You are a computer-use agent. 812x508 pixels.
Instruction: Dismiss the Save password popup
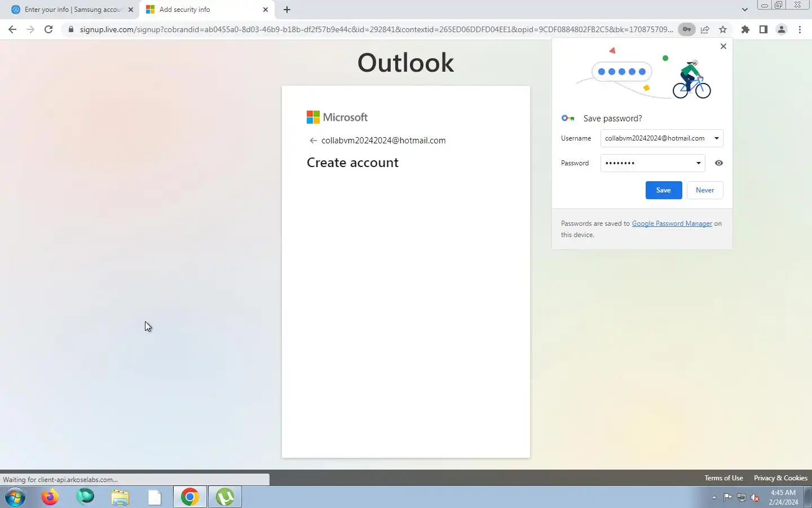pyautogui.click(x=723, y=46)
